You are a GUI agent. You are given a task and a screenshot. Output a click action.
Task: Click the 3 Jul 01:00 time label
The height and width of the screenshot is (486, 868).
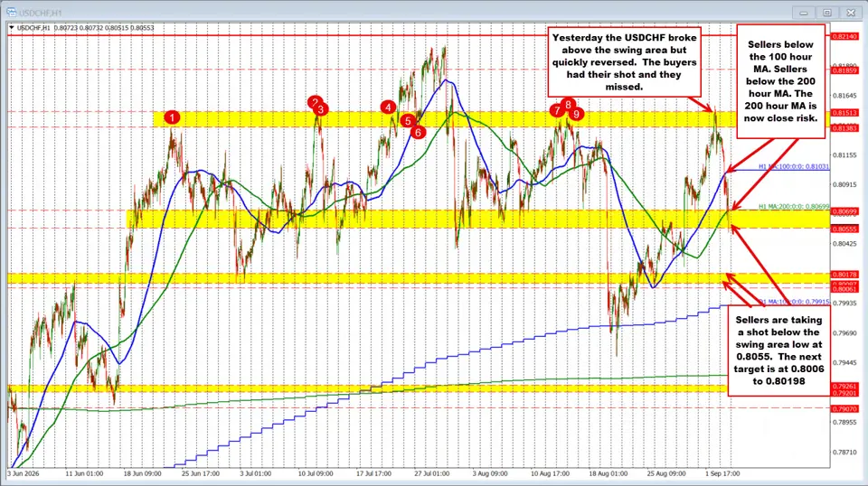[256, 474]
